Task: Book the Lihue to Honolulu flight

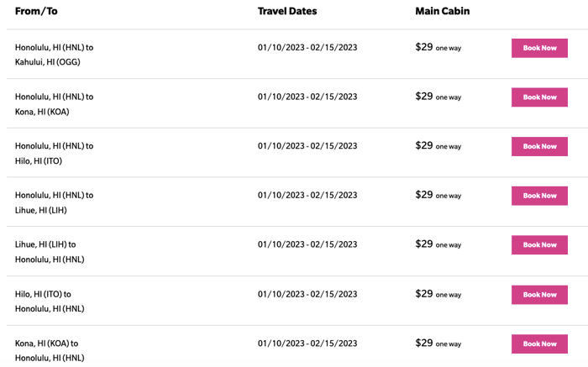Action: [x=539, y=245]
